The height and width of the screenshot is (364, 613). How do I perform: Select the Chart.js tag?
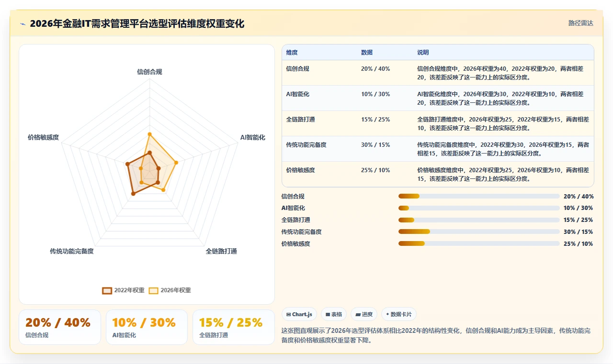[x=299, y=314]
